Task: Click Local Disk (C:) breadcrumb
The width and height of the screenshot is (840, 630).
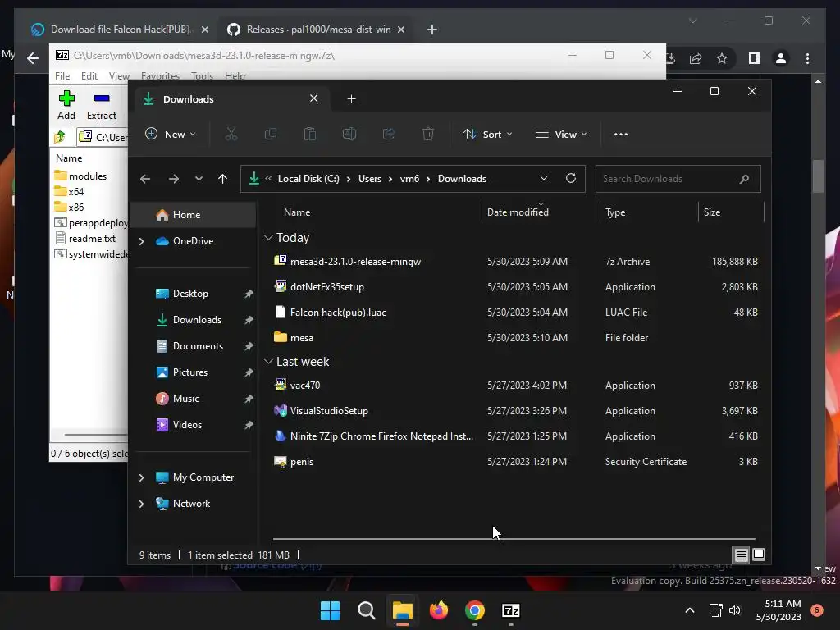Action: [x=308, y=179]
